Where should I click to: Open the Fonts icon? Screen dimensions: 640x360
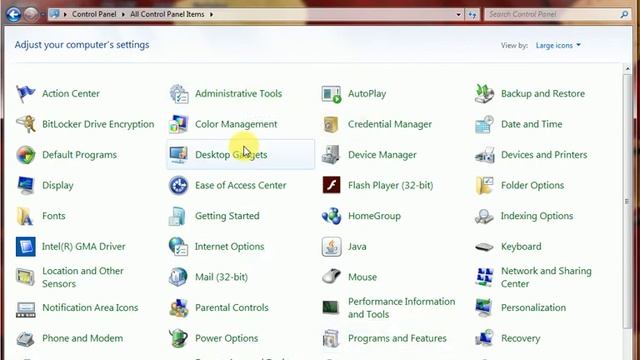pyautogui.click(x=25, y=216)
